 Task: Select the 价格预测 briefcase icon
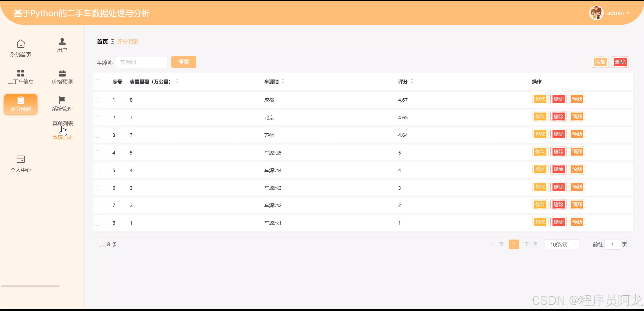[x=62, y=73]
